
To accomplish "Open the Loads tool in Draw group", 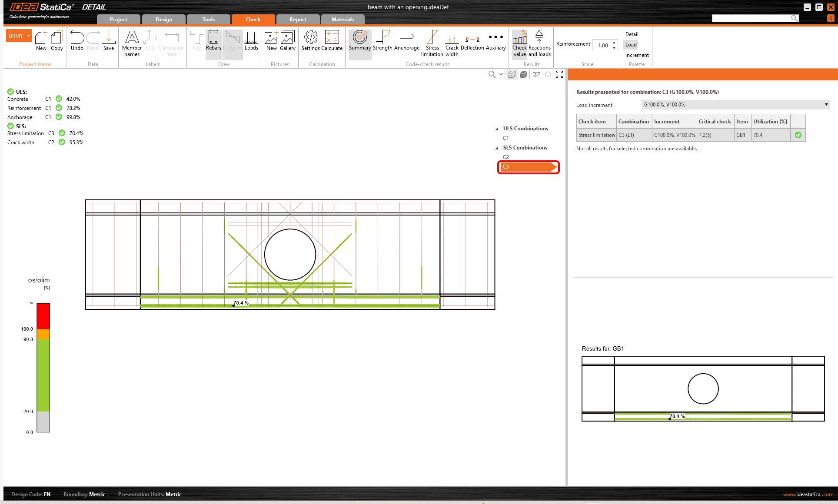I will point(251,42).
